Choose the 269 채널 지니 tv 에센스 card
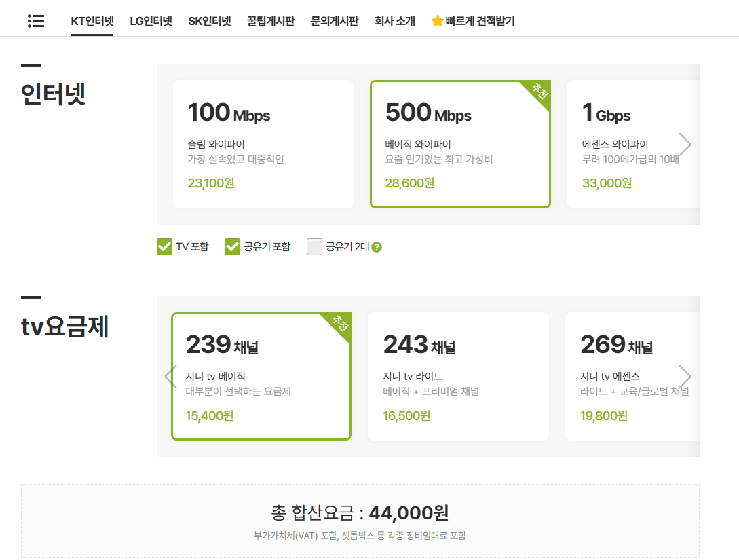The height and width of the screenshot is (560, 739). (x=632, y=376)
